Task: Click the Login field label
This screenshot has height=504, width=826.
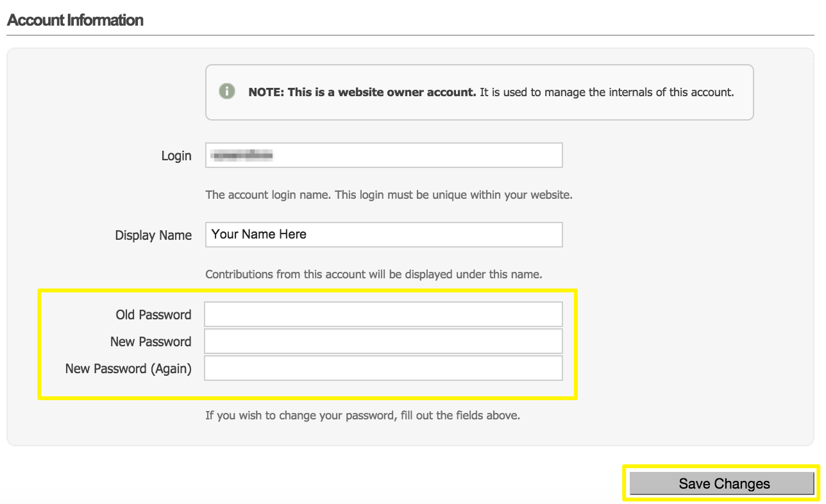Action: coord(176,156)
